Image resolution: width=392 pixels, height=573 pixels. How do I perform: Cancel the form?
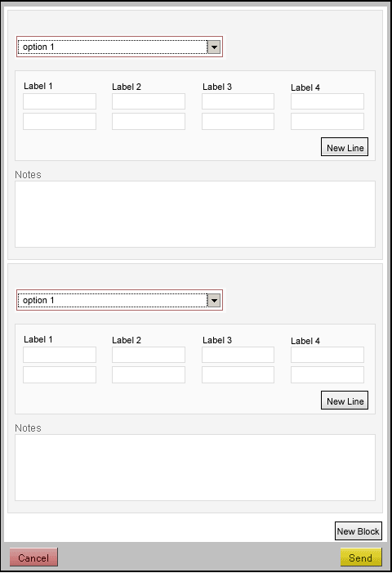[x=33, y=557]
